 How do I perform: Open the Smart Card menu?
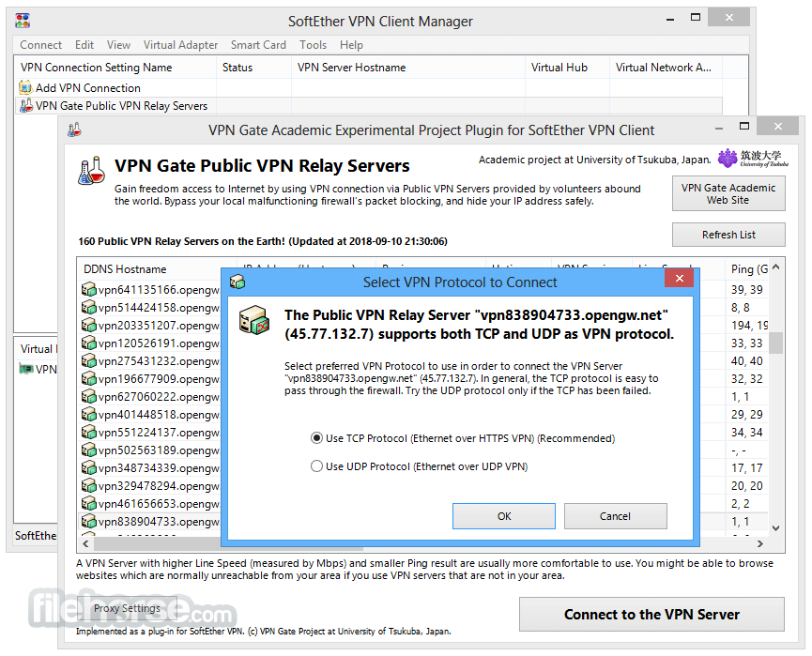pyautogui.click(x=258, y=45)
